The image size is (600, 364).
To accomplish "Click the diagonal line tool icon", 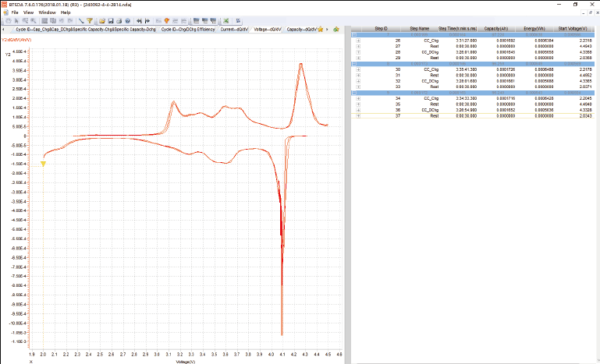I will coord(80,20).
